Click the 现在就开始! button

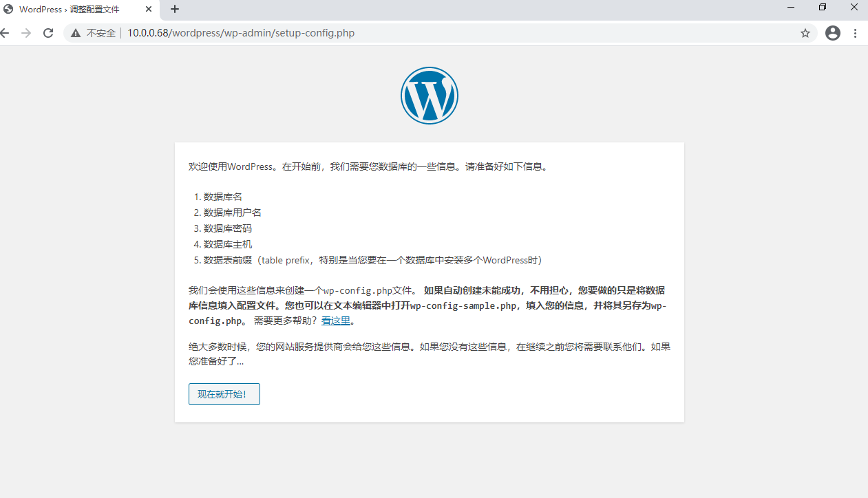pyautogui.click(x=224, y=394)
